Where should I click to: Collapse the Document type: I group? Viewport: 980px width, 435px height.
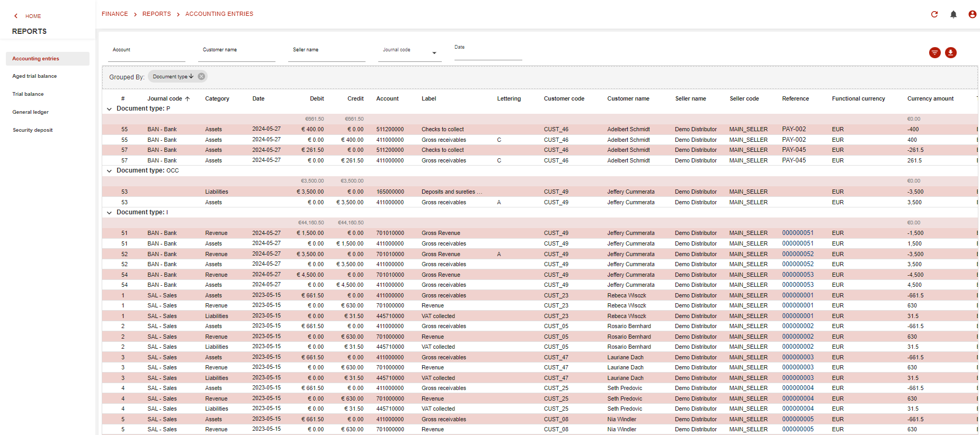[110, 213]
